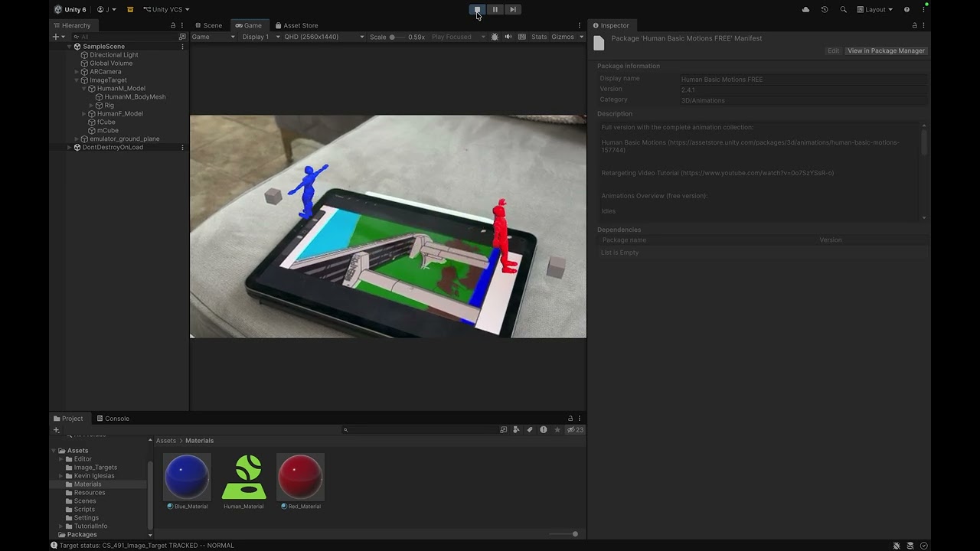This screenshot has height=551, width=980.
Task: Open the Game panel options menu
Action: click(x=580, y=25)
